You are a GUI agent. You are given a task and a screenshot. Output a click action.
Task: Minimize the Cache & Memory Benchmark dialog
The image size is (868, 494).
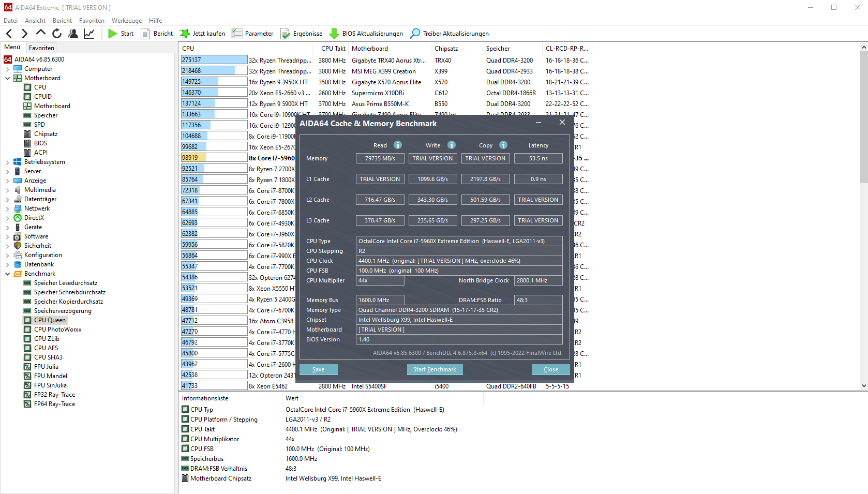538,123
